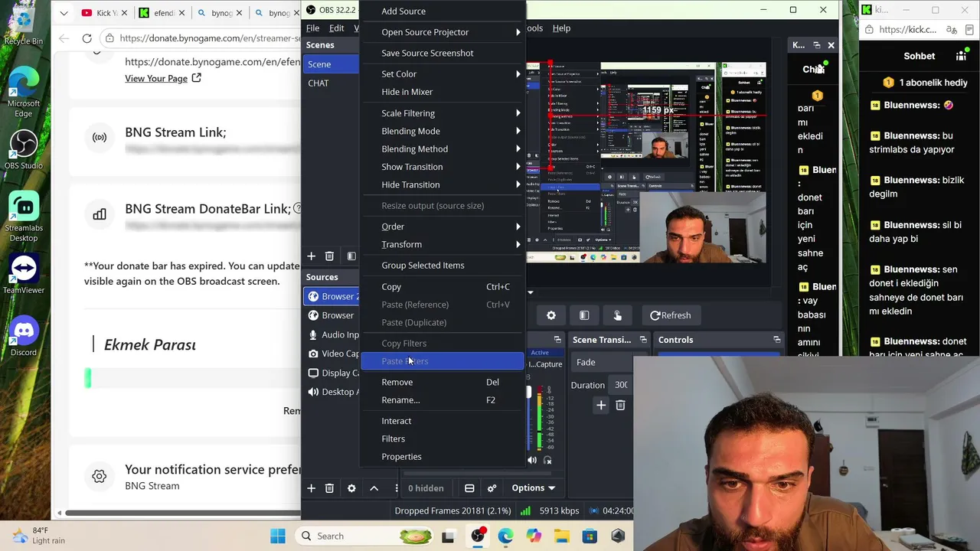The height and width of the screenshot is (551, 980).
Task: Choose Add Source in context menu
Action: pyautogui.click(x=443, y=11)
